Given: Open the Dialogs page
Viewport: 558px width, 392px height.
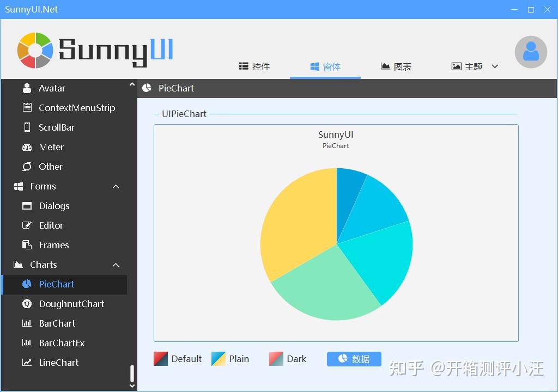Looking at the screenshot, I should tap(64, 206).
